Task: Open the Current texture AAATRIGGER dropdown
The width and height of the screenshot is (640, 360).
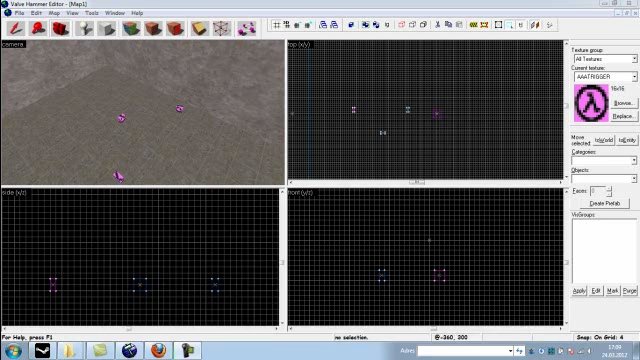Action: (606, 77)
